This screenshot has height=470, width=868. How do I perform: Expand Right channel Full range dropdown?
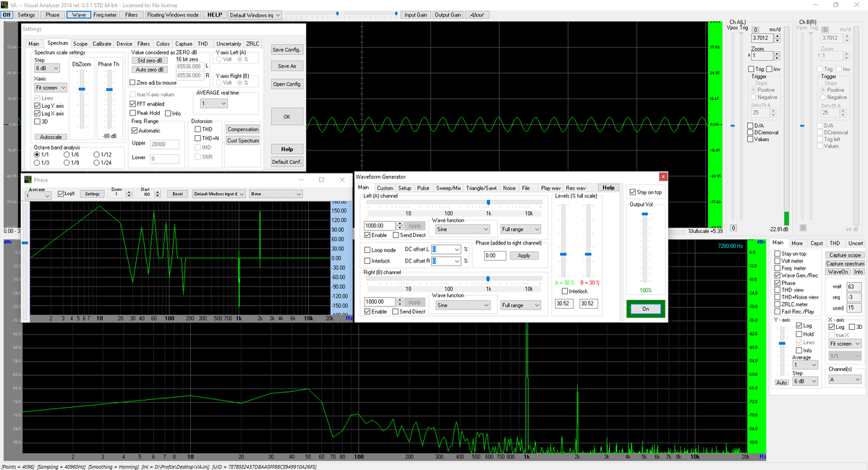(x=520, y=305)
